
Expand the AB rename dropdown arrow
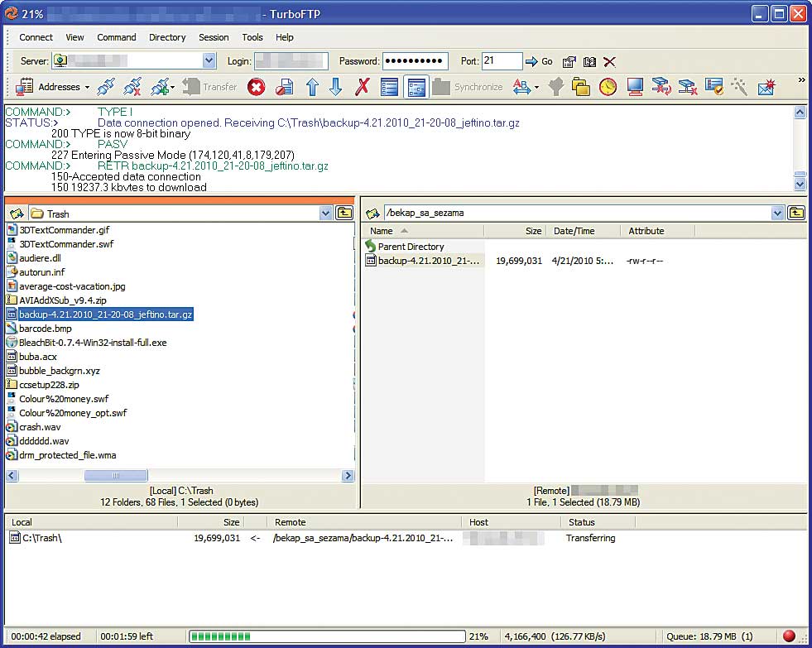(536, 88)
